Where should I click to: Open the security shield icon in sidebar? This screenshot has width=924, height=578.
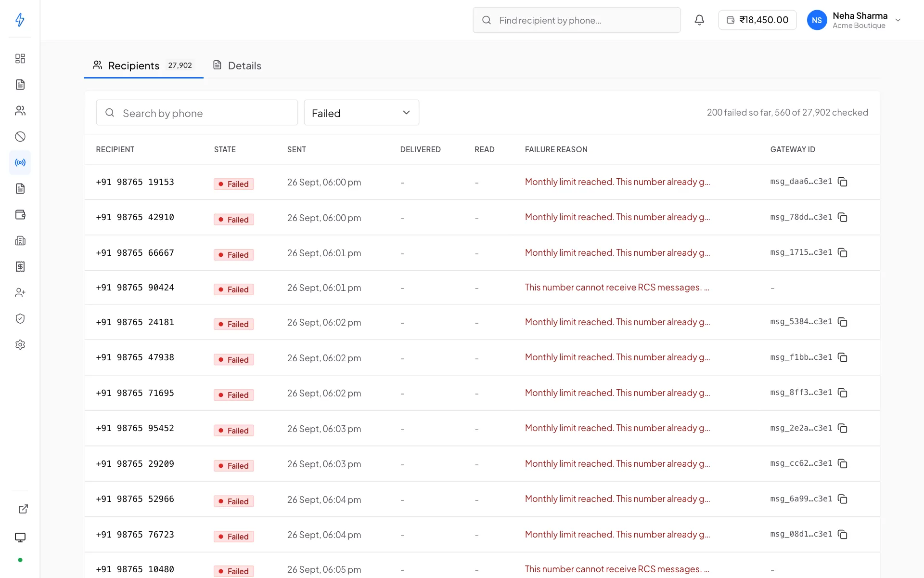(20, 319)
